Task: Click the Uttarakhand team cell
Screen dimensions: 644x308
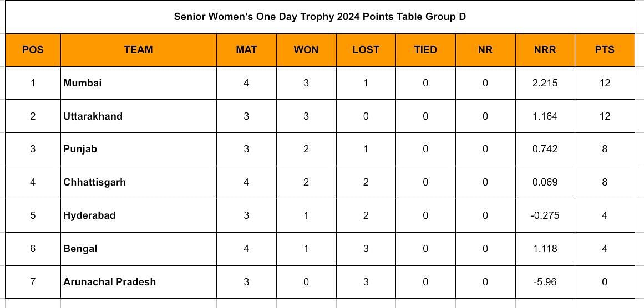Action: [x=139, y=116]
